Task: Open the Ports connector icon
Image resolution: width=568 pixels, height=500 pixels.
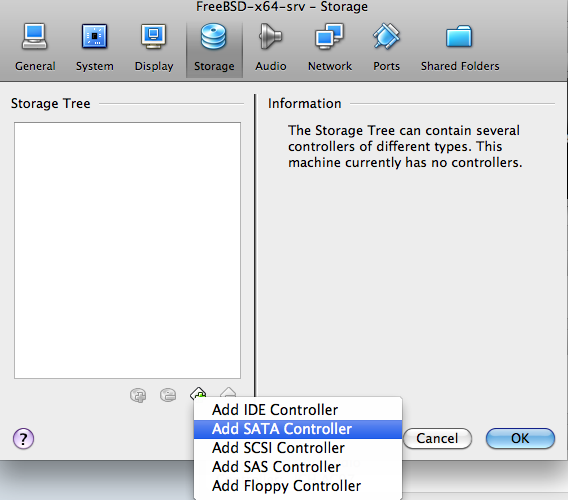Action: 386,36
